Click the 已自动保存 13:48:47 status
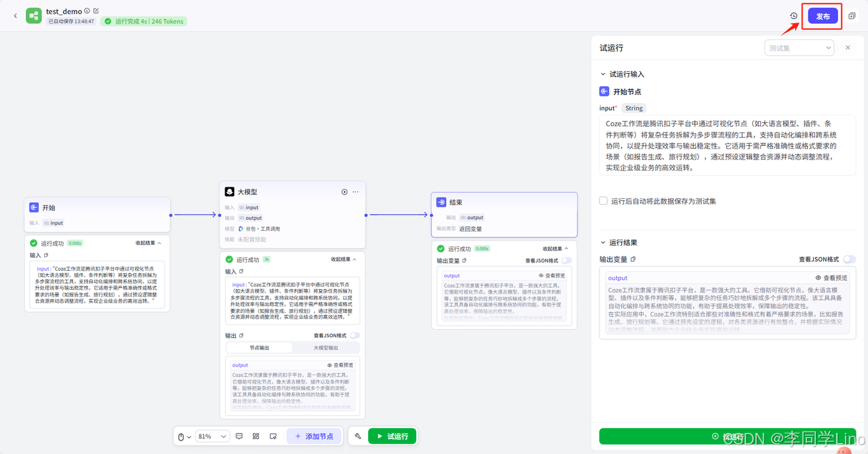Viewport: 868px width, 454px height. click(x=71, y=21)
